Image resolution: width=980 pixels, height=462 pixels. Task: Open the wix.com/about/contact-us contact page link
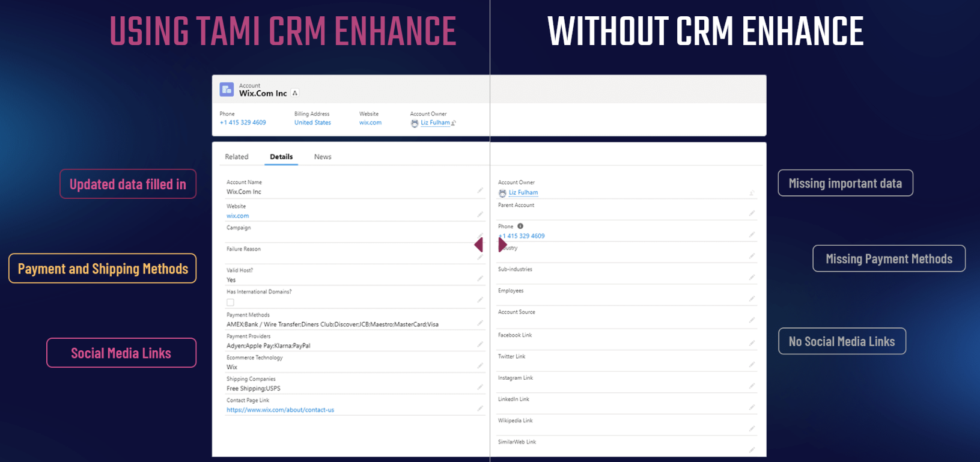point(280,410)
